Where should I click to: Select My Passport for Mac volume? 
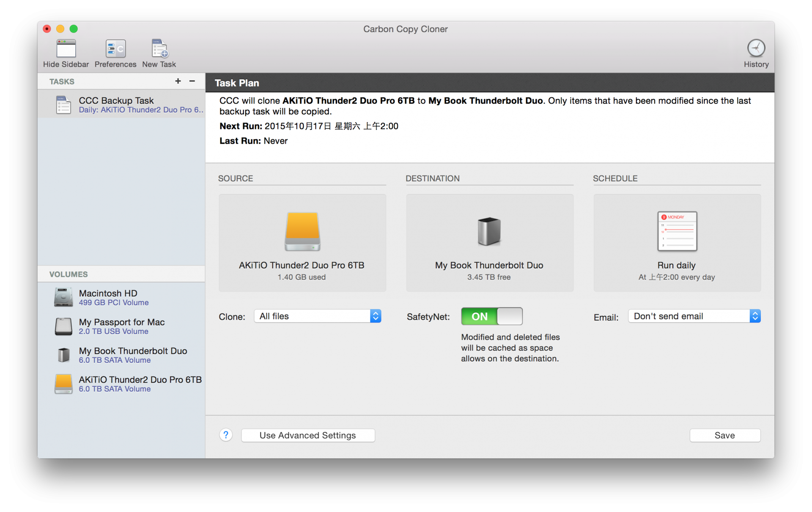click(121, 326)
